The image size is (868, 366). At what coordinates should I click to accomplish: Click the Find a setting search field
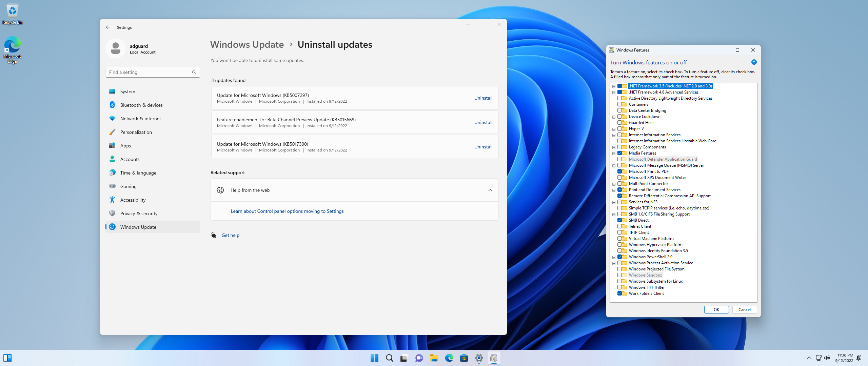(x=153, y=72)
